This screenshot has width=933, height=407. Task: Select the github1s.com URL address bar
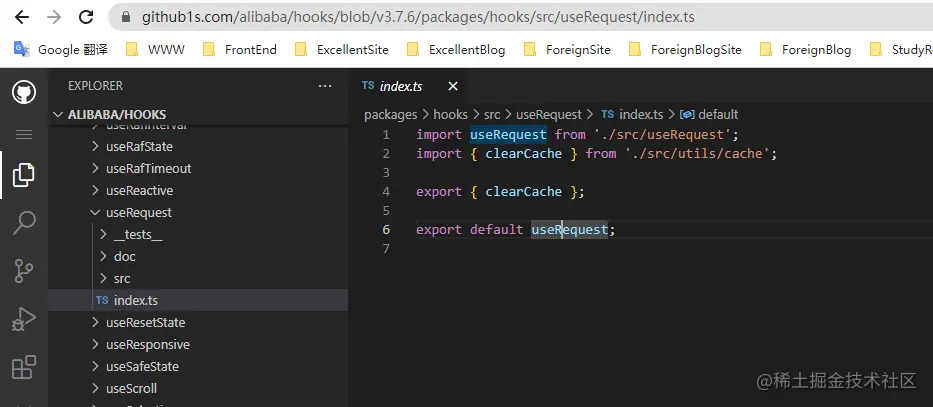pyautogui.click(x=520, y=17)
